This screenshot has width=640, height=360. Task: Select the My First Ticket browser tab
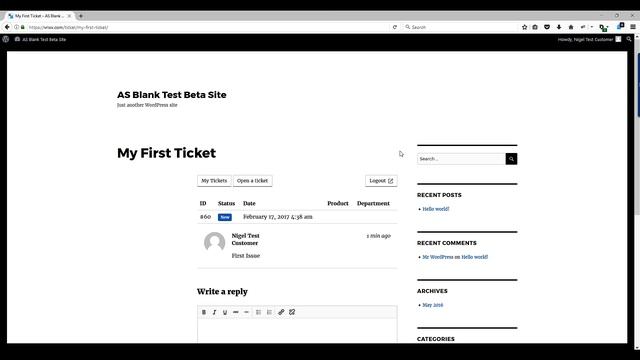pyautogui.click(x=40, y=16)
